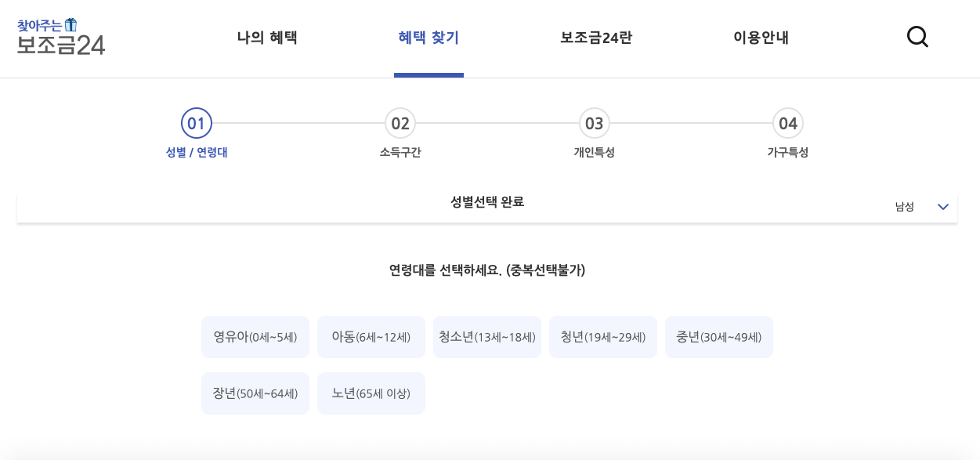Pick the 중년(30세~49세) age group

(x=718, y=337)
